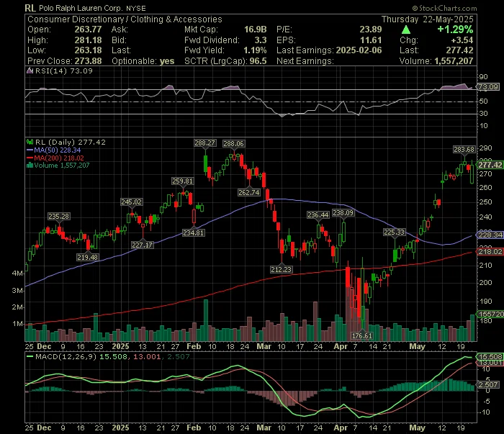Click the 225.33 price label

(x=394, y=232)
